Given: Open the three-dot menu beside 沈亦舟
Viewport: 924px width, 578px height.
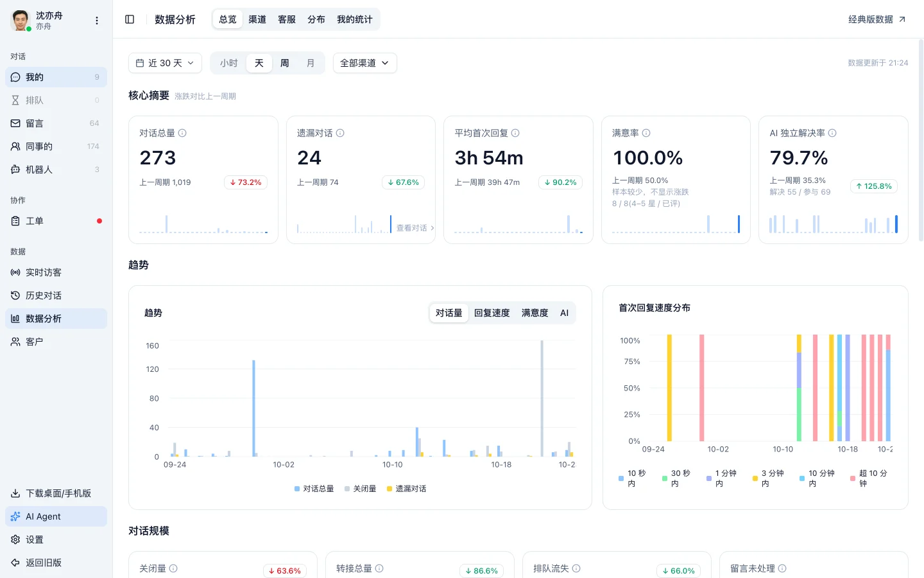Looking at the screenshot, I should tap(97, 21).
